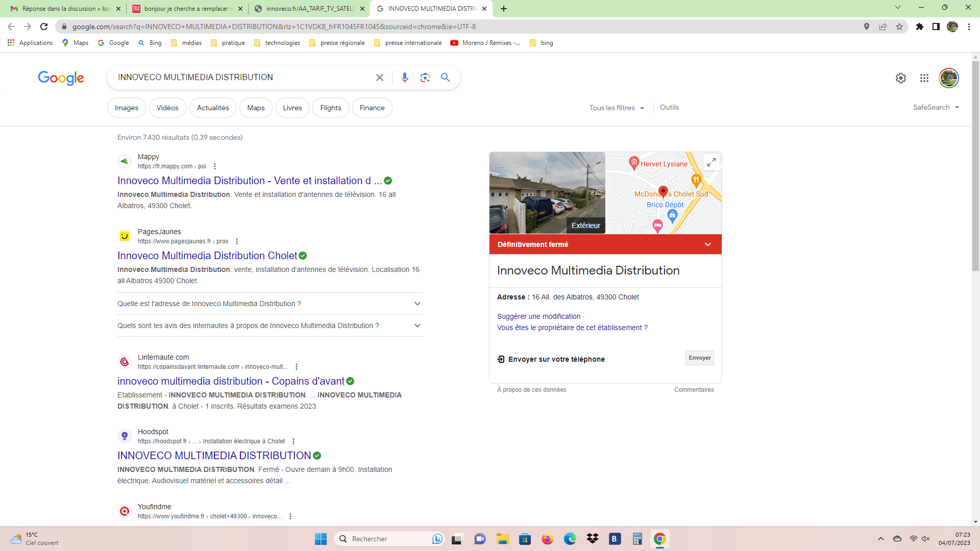Click the Envoyer button

(x=699, y=358)
